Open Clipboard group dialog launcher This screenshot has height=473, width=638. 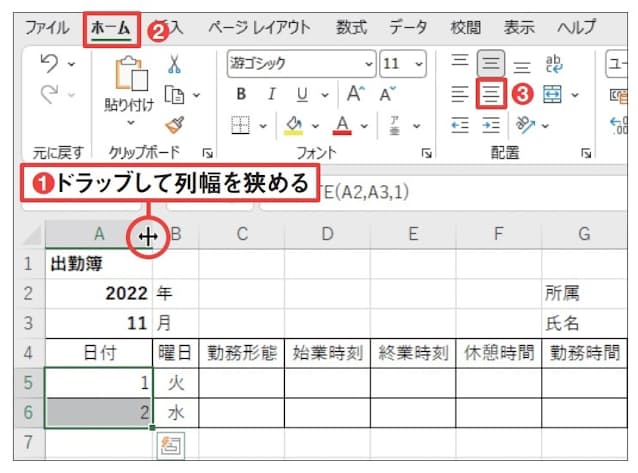[208, 153]
